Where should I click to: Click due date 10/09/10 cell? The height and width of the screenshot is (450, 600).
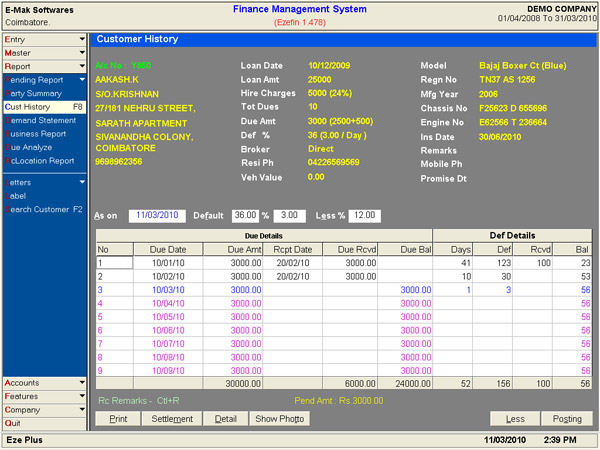[x=168, y=370]
